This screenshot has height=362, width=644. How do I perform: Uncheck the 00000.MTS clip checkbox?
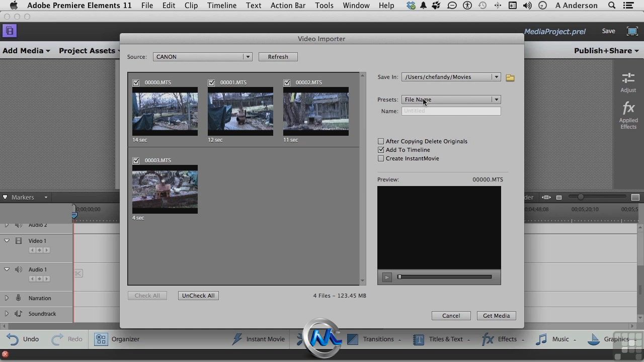coord(136,83)
